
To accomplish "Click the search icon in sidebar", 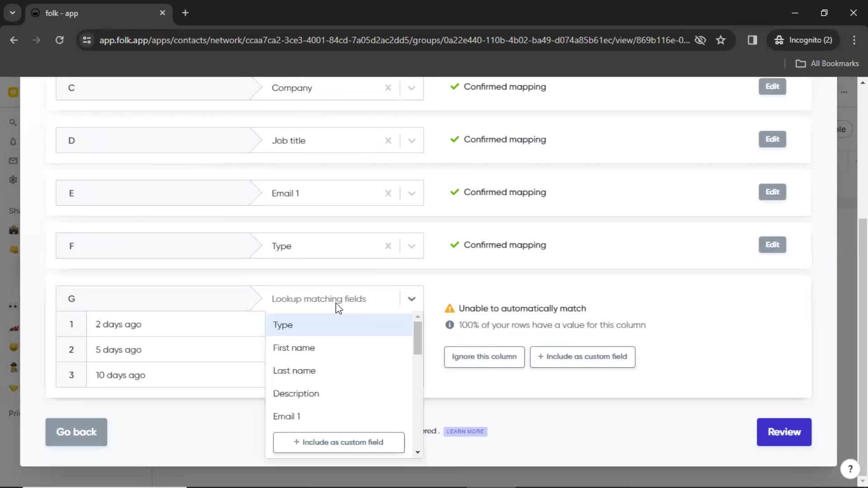I will (13, 122).
